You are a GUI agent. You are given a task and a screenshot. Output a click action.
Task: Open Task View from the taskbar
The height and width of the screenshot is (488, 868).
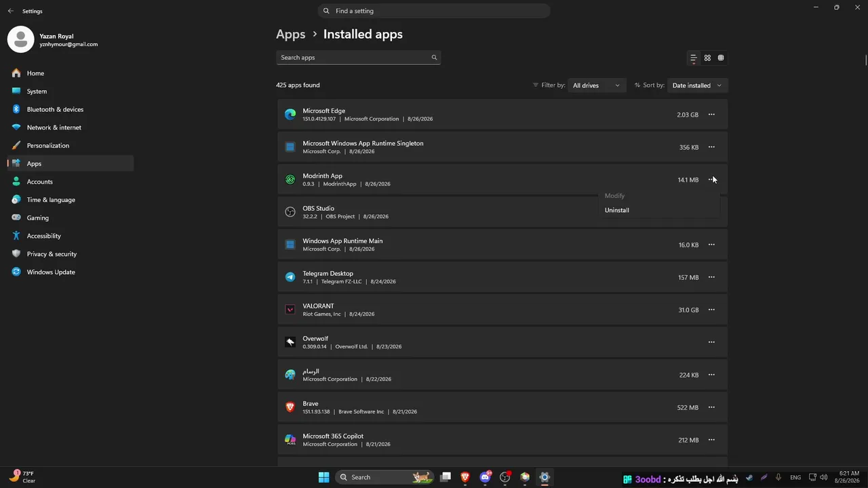point(446,477)
